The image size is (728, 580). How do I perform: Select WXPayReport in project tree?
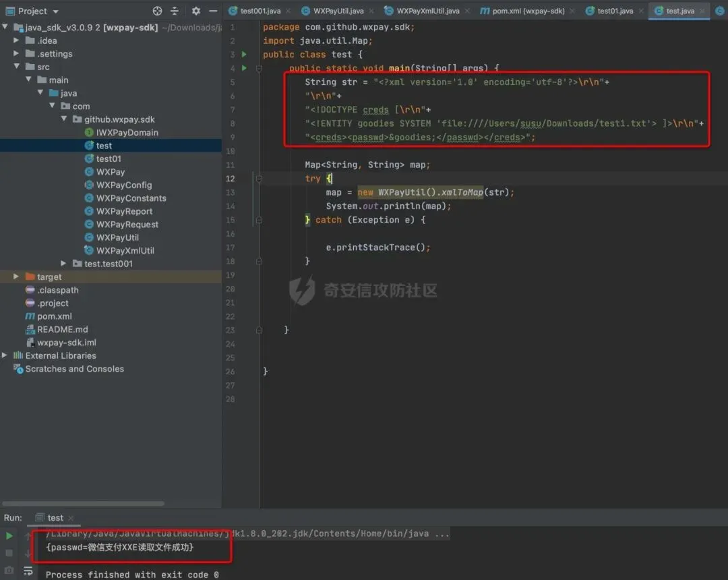pyautogui.click(x=124, y=211)
